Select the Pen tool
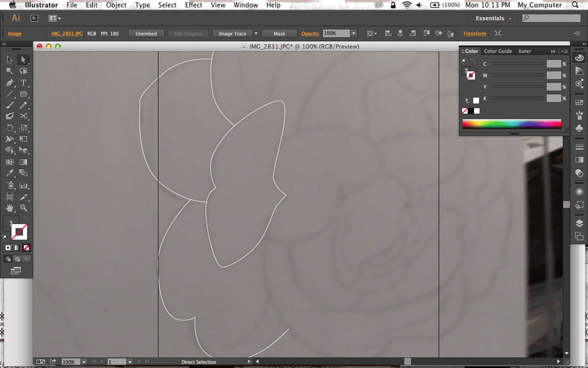588x368 pixels. point(9,82)
